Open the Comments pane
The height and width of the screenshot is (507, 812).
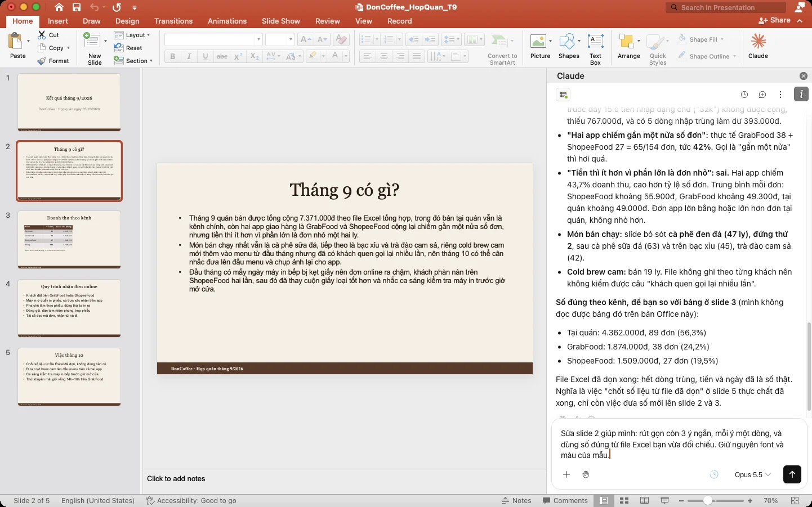tap(565, 500)
